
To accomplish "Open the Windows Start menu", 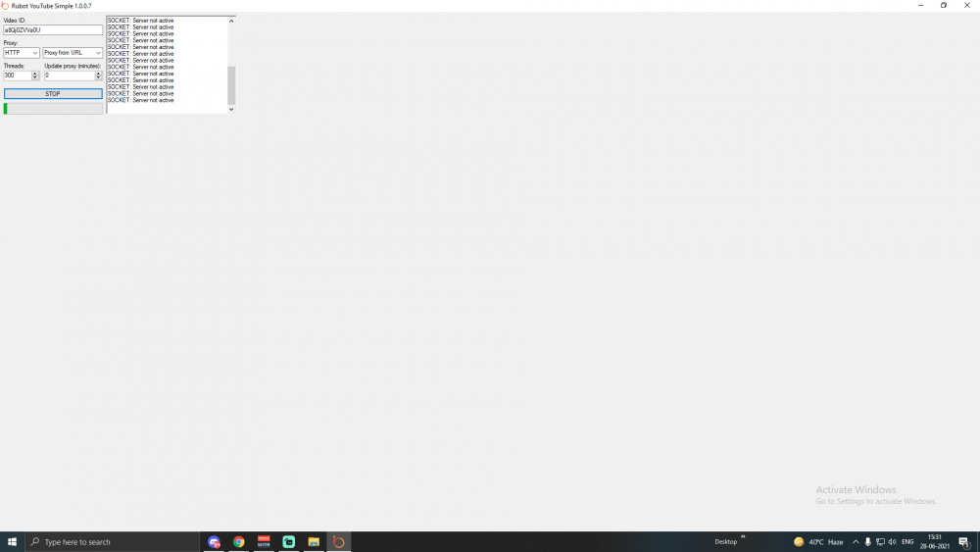I will pos(13,541).
